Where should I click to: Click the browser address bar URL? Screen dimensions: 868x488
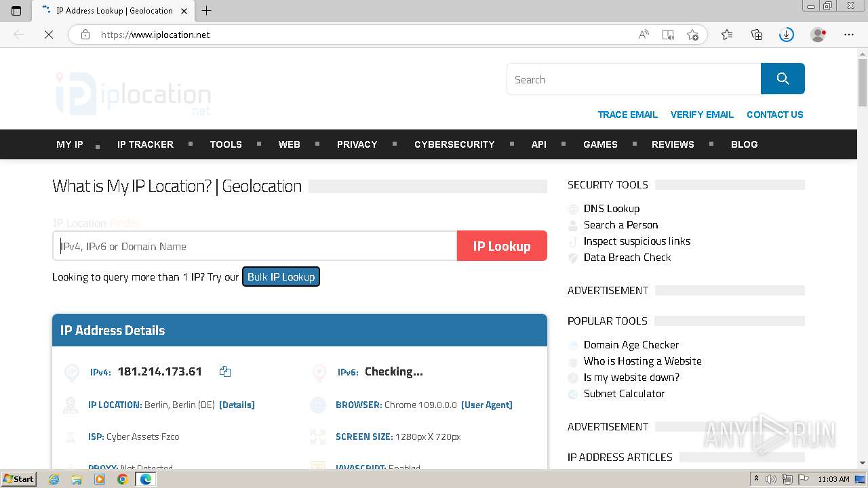(x=155, y=35)
